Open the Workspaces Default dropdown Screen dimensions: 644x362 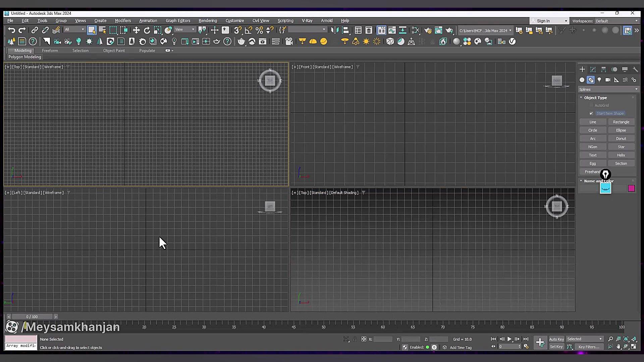616,21
